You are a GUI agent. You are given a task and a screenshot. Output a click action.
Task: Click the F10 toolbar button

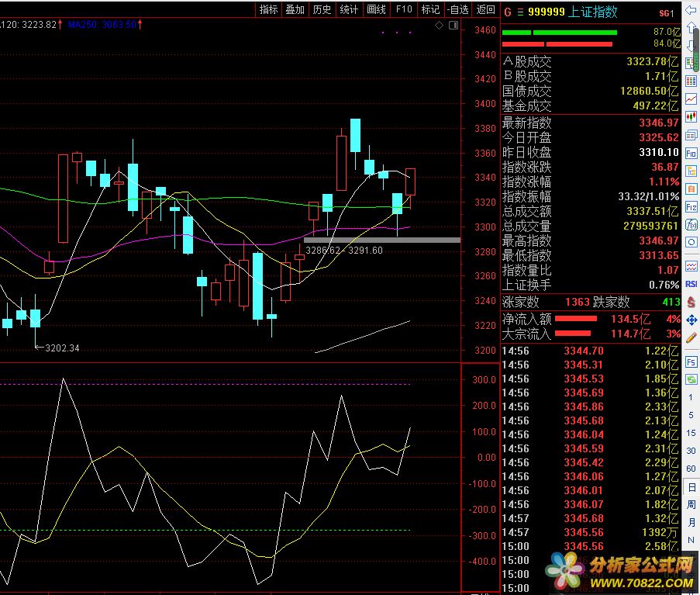(x=404, y=9)
